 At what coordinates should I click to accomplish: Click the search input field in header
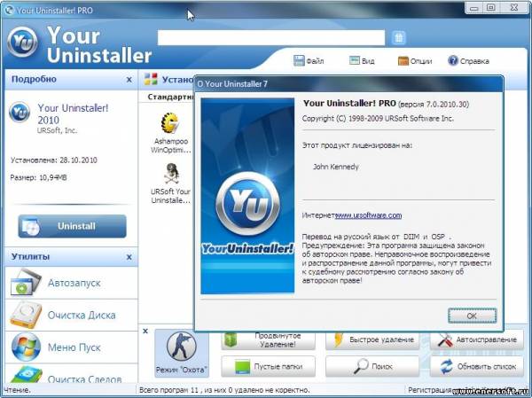point(271,37)
